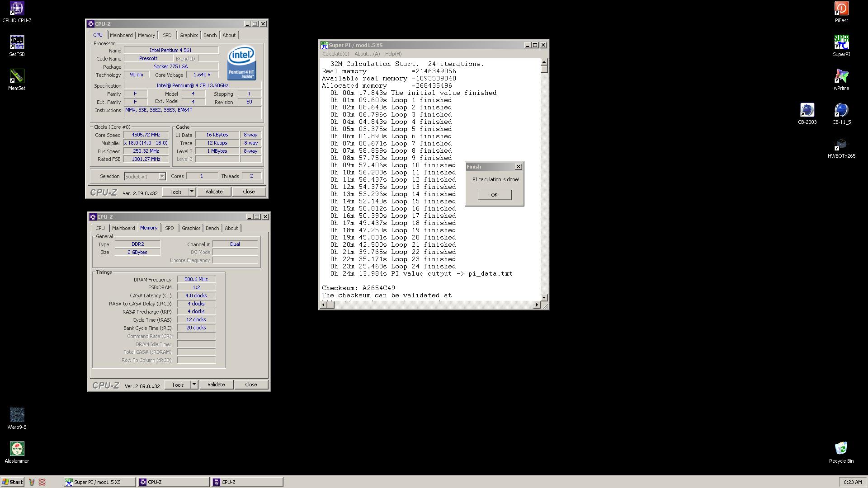This screenshot has height=488, width=868.
Task: Open Graphics tab in bottom CPU-Z
Action: [x=191, y=228]
